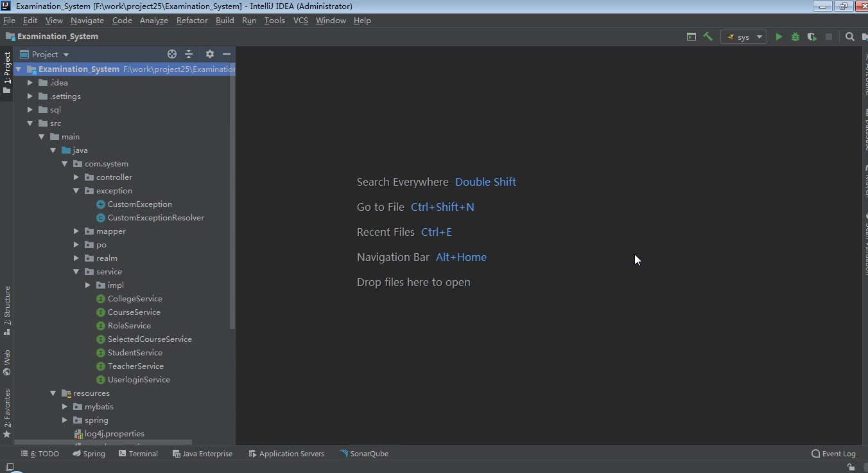
Task: Expand the sql folder
Action: coord(30,110)
